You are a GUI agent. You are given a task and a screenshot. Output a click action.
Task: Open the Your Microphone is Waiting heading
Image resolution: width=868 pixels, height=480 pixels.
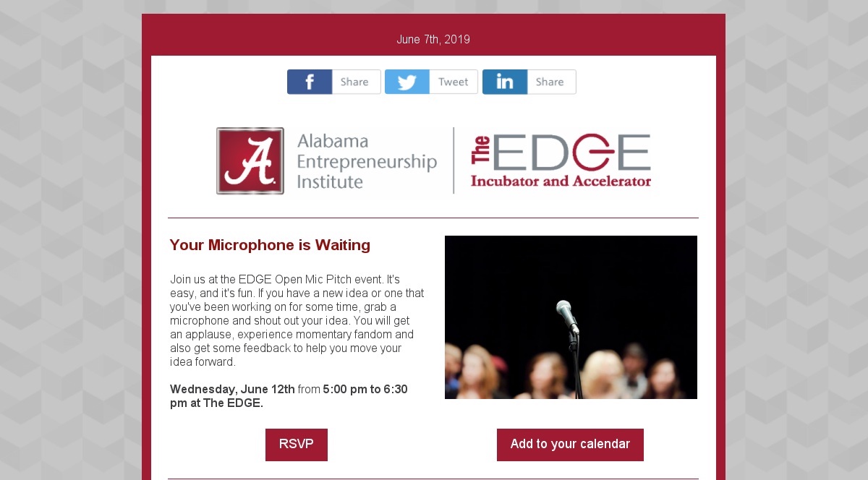click(x=270, y=245)
